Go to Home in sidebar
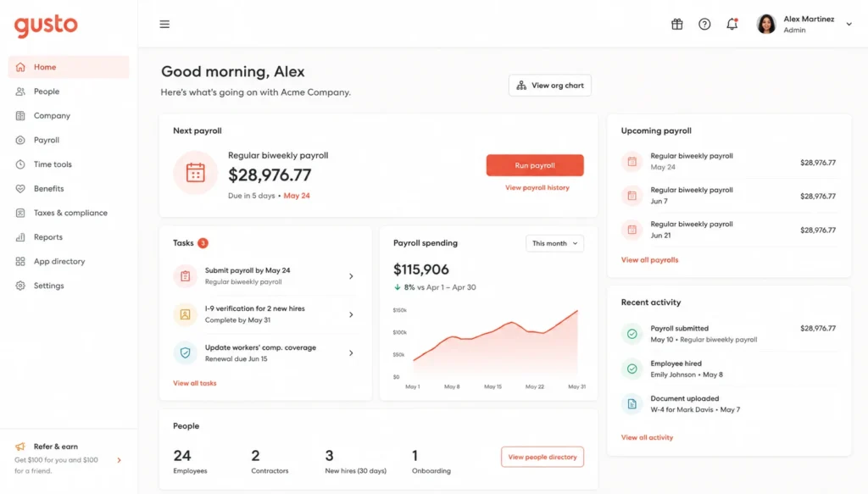868x494 pixels. coord(69,67)
